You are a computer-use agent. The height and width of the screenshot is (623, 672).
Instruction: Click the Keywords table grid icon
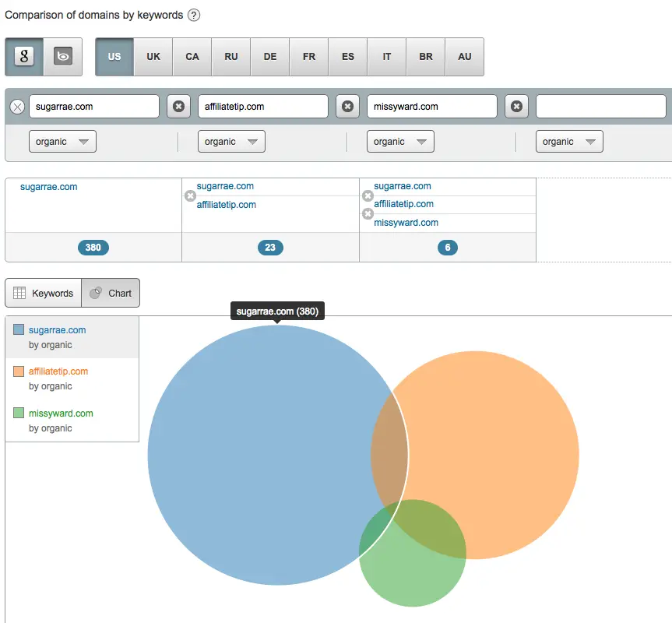tap(19, 293)
